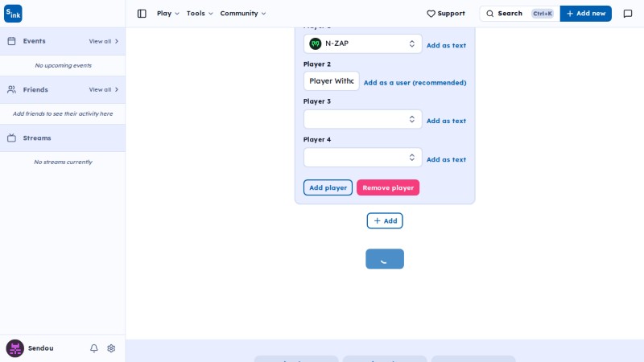Click the Player 2 text field
Screen dimensions: 644x362
point(332,81)
